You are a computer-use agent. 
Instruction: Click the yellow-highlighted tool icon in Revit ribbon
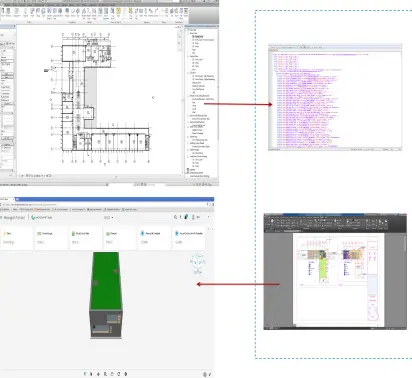coord(118,12)
